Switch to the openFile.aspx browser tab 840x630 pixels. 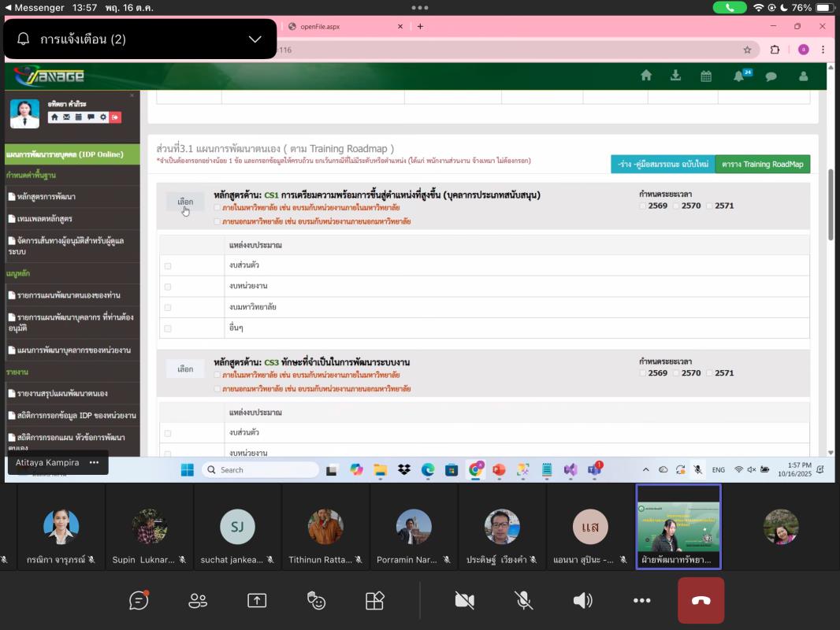coord(346,26)
